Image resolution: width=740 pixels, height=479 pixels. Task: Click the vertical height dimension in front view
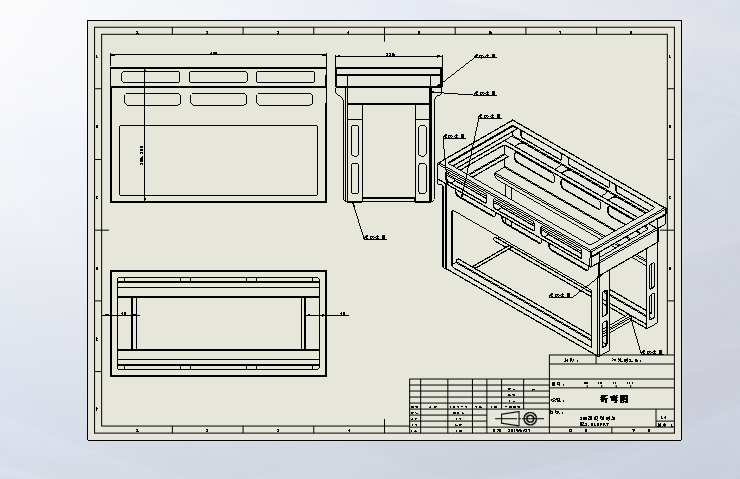click(x=142, y=155)
